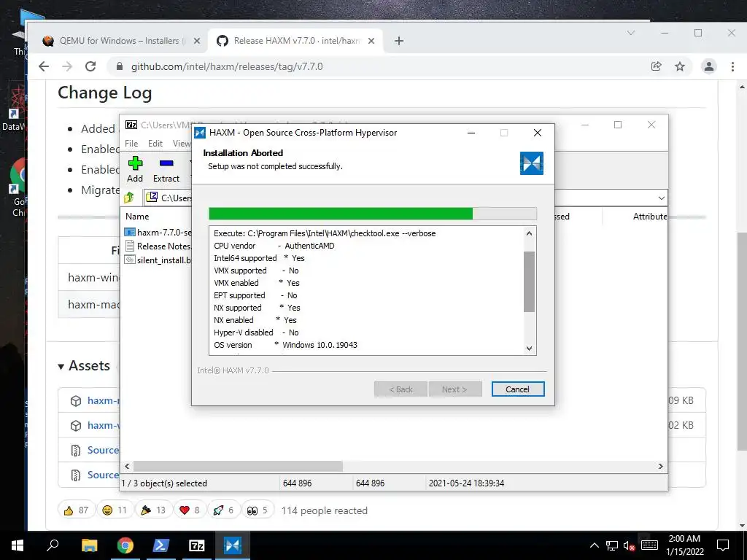Click the 7-Zip Add toolbar icon
Screen dimensions: 747x560
click(135, 169)
